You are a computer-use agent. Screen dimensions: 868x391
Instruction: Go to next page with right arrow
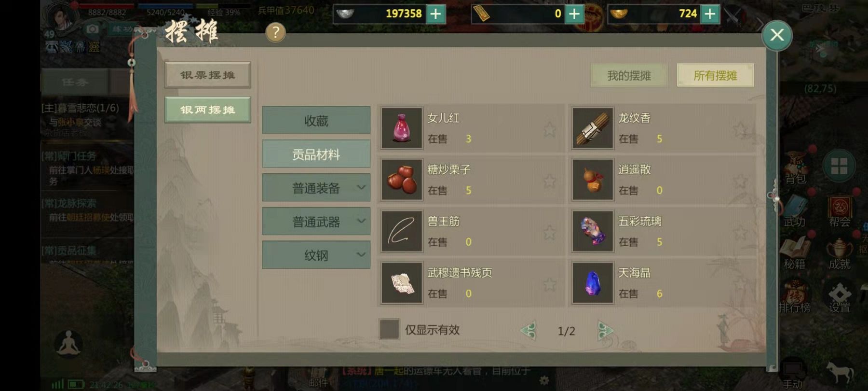[x=605, y=331]
